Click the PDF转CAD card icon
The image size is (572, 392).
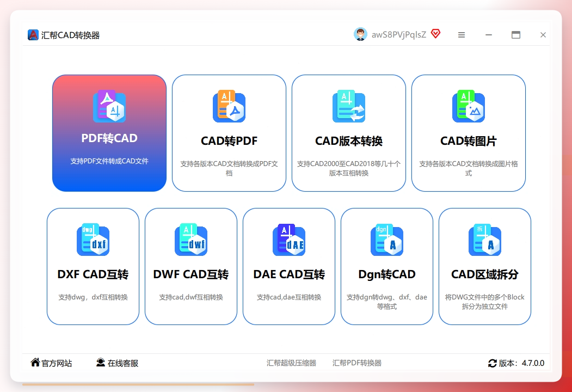point(109,106)
